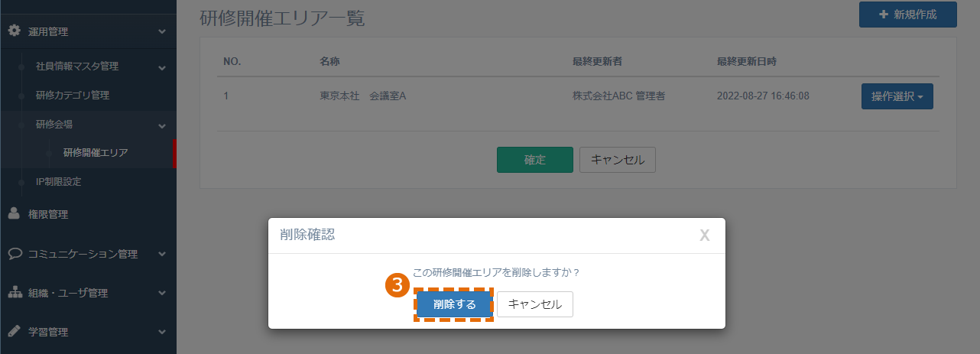Open 学習管理 menu

coord(48,332)
